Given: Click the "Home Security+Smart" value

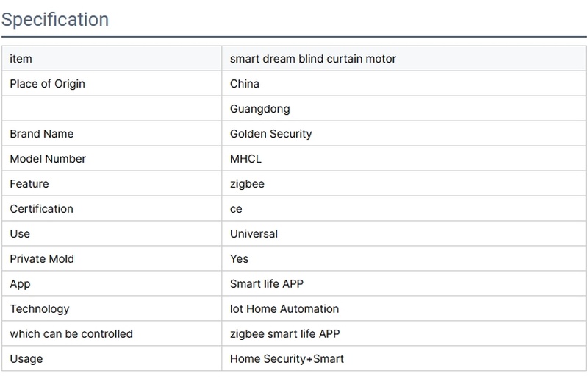Looking at the screenshot, I should pos(287,359).
